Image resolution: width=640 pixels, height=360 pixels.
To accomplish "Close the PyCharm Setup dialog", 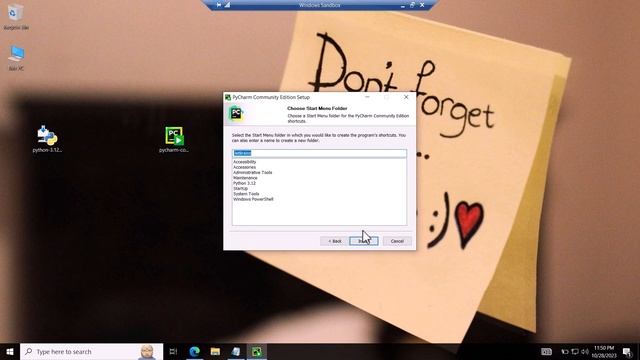I will click(x=406, y=97).
